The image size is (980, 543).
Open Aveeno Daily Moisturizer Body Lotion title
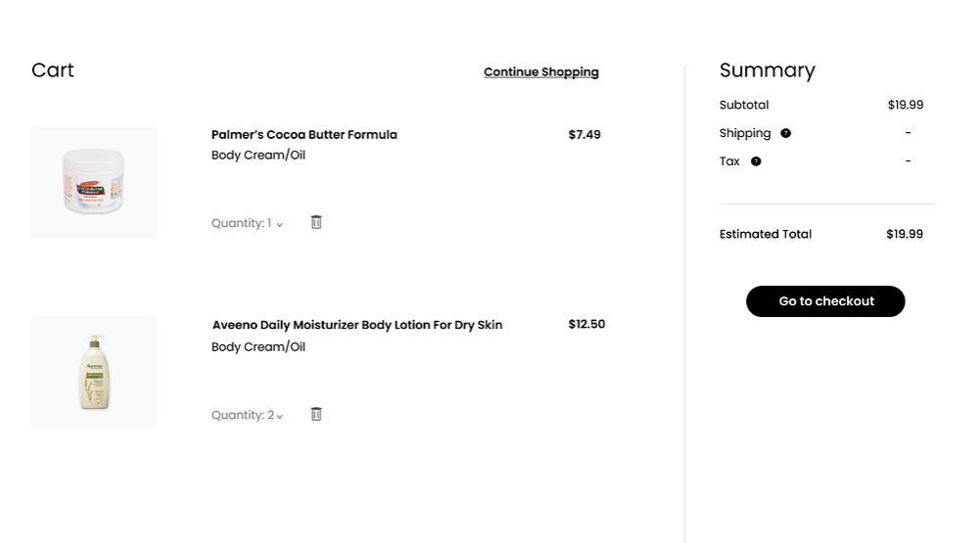click(x=356, y=325)
